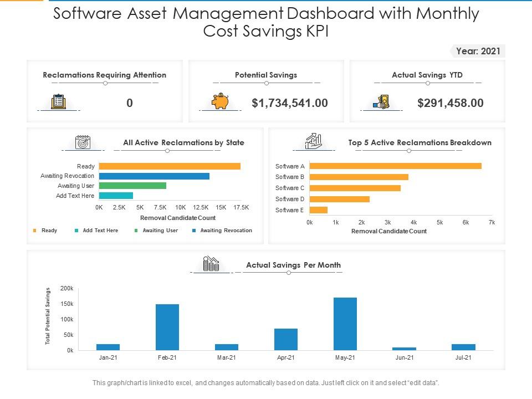Click the target calendar icon beside All Active Reclamations
Viewport: 532px width, 399px height.
[83, 142]
